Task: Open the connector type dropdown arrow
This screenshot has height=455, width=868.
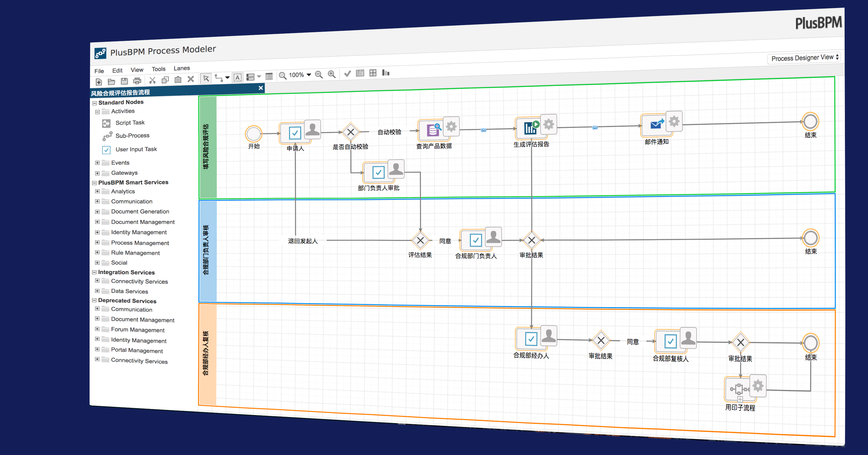Action: 227,78
